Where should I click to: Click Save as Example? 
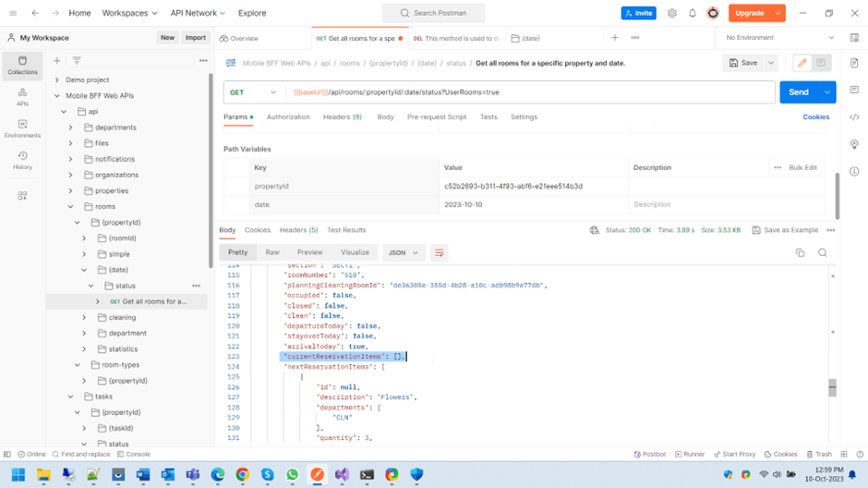[785, 230]
